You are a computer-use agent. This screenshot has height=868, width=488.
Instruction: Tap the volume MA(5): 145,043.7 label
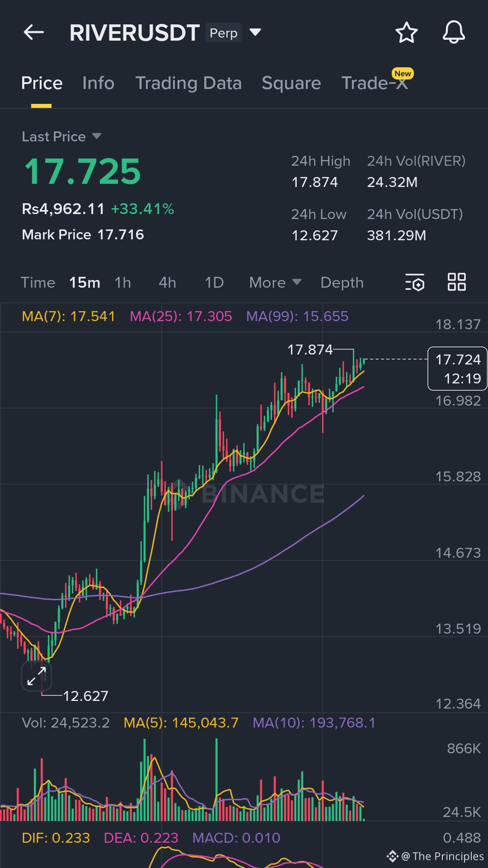tap(181, 723)
